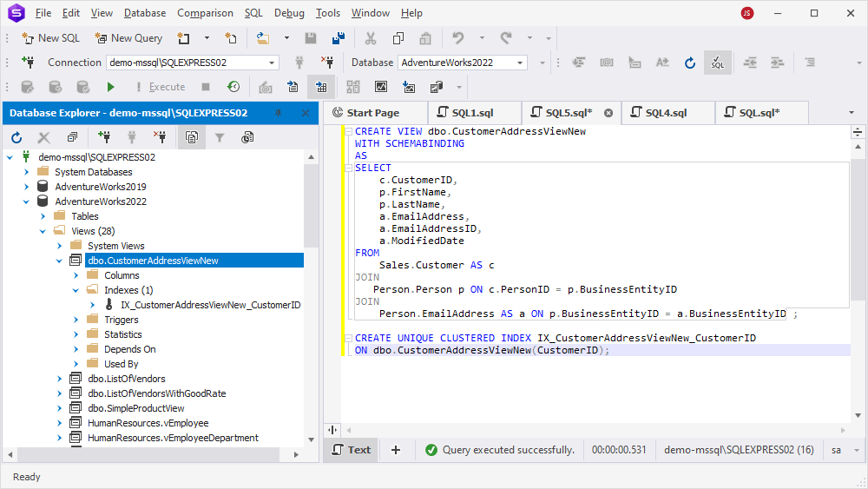The height and width of the screenshot is (489, 868).
Task: Close the Database Explorer panel
Action: coord(305,113)
